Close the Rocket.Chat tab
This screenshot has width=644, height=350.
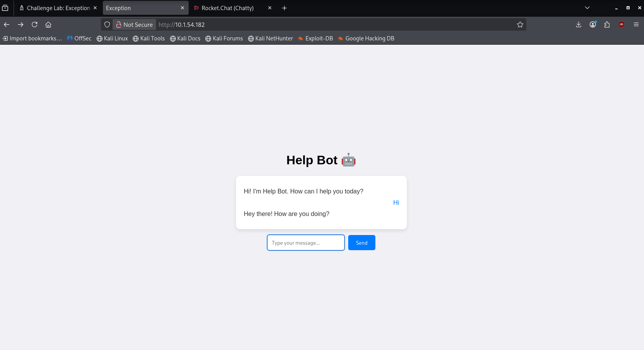point(270,8)
